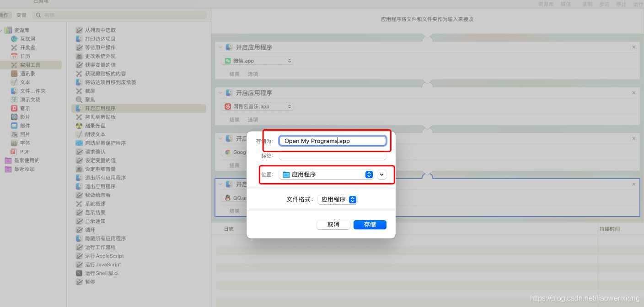Screen dimensions: 644x307
Task: Open 选项 under the 微信.app action
Action: [x=253, y=74]
